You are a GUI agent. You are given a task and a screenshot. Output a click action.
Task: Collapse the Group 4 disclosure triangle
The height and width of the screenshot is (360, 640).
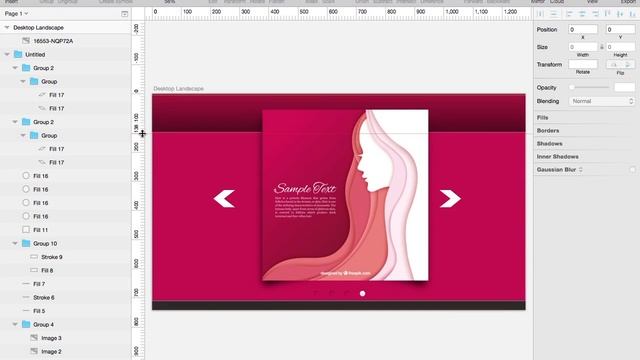(15, 324)
